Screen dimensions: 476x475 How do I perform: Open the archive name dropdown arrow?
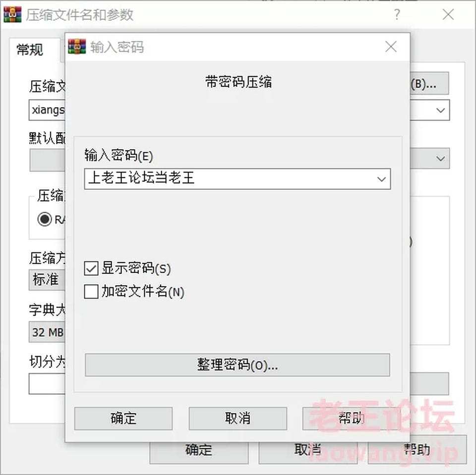[x=440, y=110]
